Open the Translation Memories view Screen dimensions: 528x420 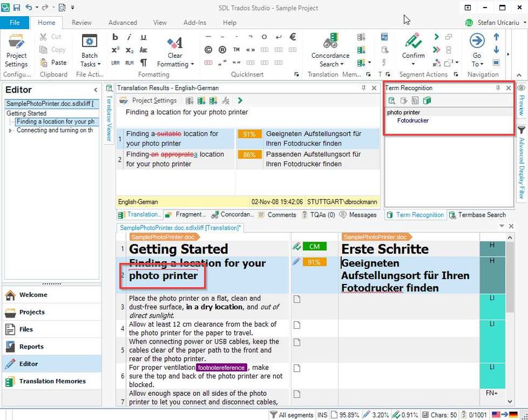click(52, 381)
